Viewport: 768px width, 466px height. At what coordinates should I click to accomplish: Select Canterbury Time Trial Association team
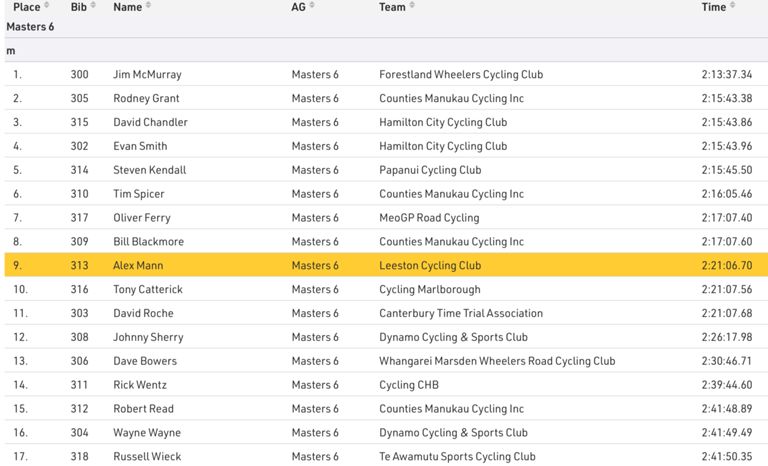pyautogui.click(x=461, y=313)
